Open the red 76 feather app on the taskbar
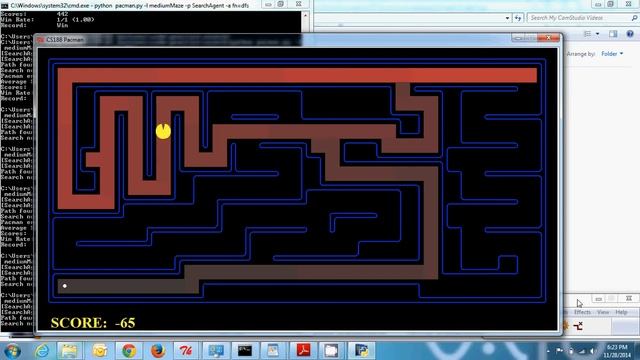The image size is (640, 360). click(186, 351)
